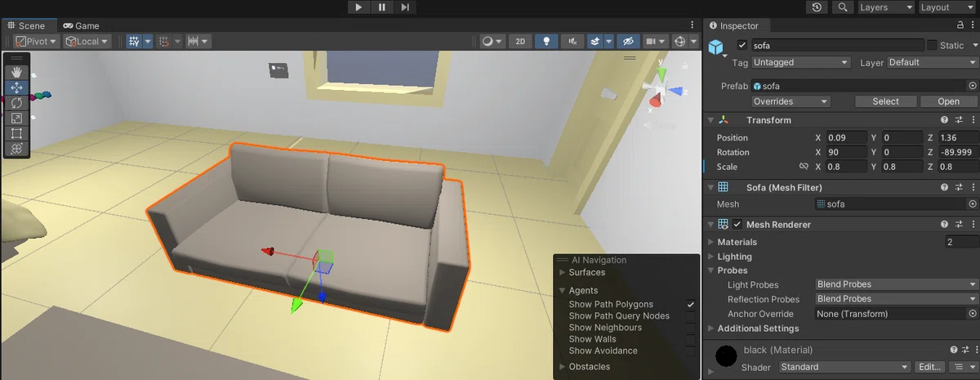Toggle scene Gizmos
Screen dimensions: 980x380
[679, 41]
